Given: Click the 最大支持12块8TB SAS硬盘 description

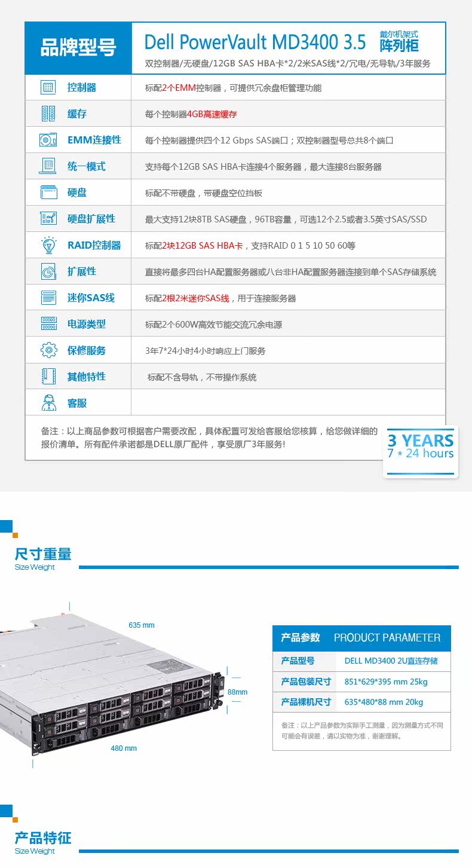Looking at the screenshot, I should click(x=286, y=219).
